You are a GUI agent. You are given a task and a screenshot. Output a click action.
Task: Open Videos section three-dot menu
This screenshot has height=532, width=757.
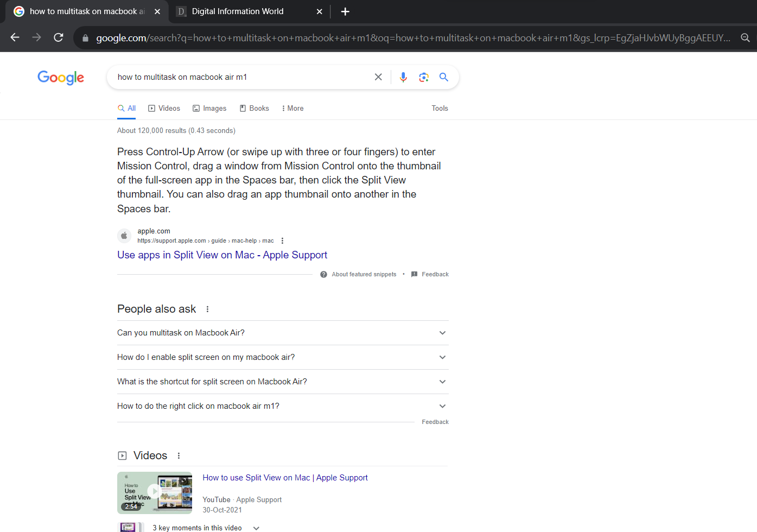point(179,456)
